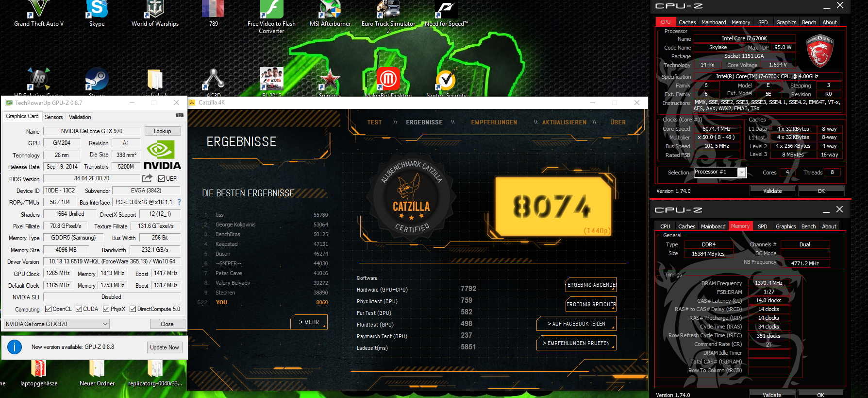The height and width of the screenshot is (398, 868).
Task: Click the NVIDIA logo in GPU-Z
Action: coord(162,155)
